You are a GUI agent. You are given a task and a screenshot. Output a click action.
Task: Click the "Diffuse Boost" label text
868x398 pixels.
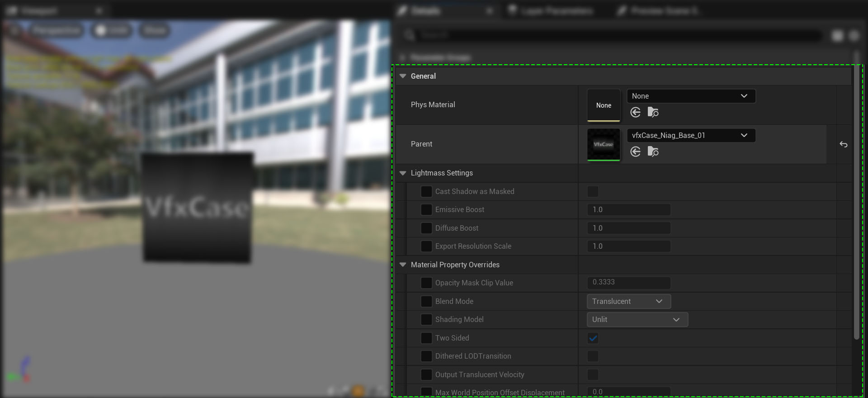tap(457, 228)
